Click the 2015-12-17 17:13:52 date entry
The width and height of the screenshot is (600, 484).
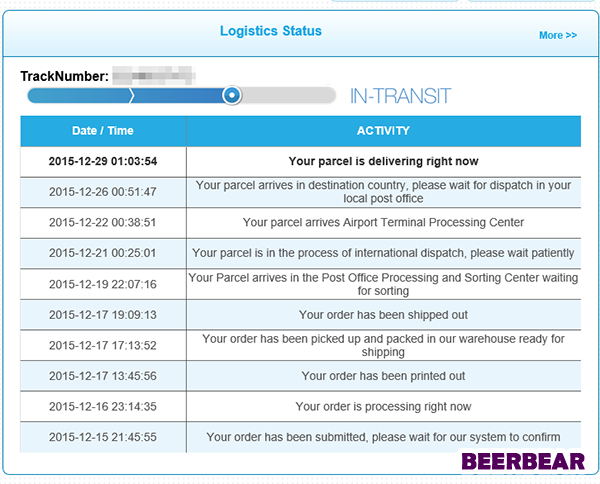(103, 345)
